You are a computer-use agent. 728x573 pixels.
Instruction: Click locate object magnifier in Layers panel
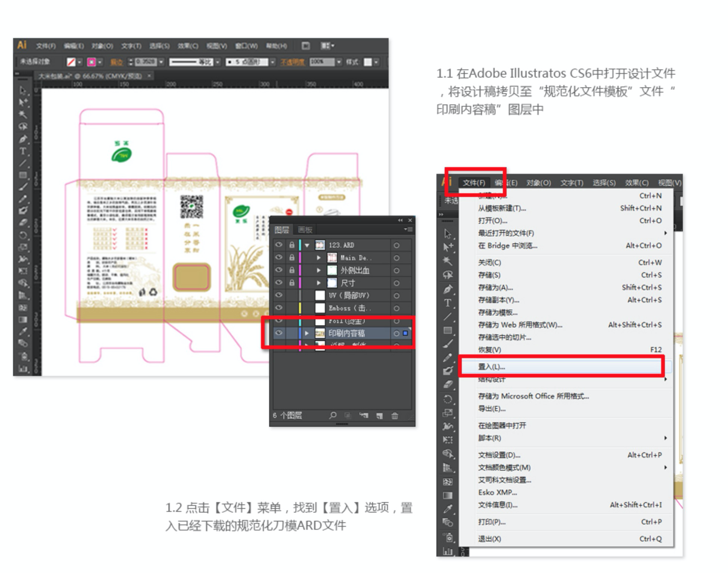(x=333, y=415)
